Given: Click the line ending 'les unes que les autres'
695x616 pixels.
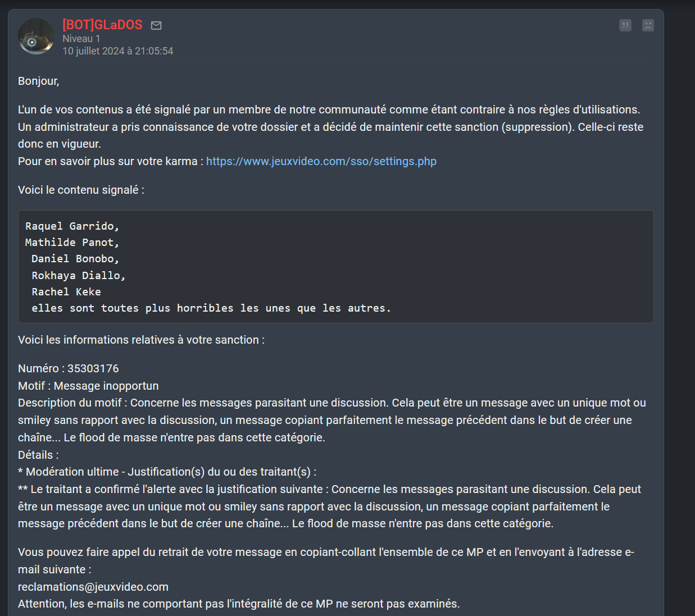Looking at the screenshot, I should pos(211,308).
